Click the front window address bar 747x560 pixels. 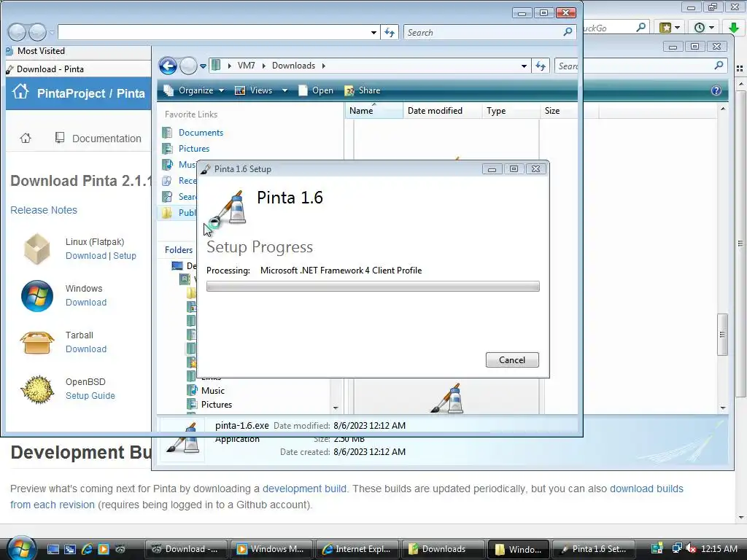click(x=213, y=32)
